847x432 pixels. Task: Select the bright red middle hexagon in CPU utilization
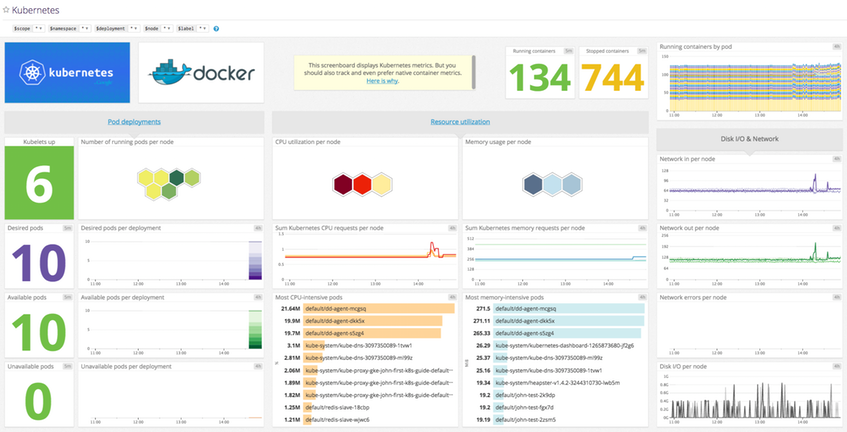point(362,184)
